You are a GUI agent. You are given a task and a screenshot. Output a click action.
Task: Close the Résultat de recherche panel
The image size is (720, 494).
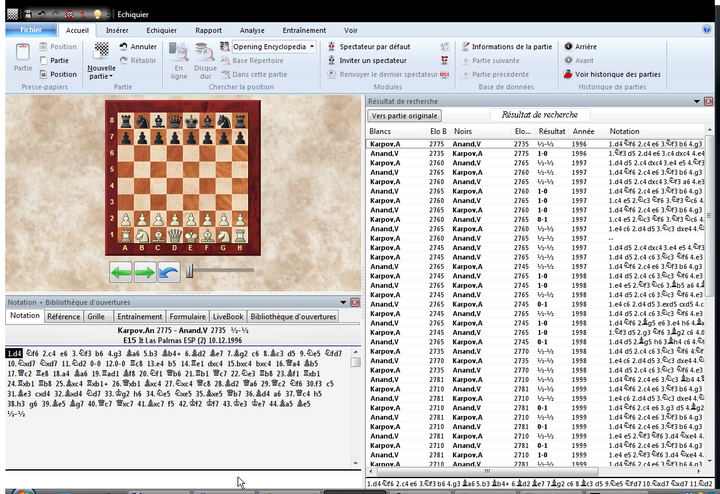(708, 101)
